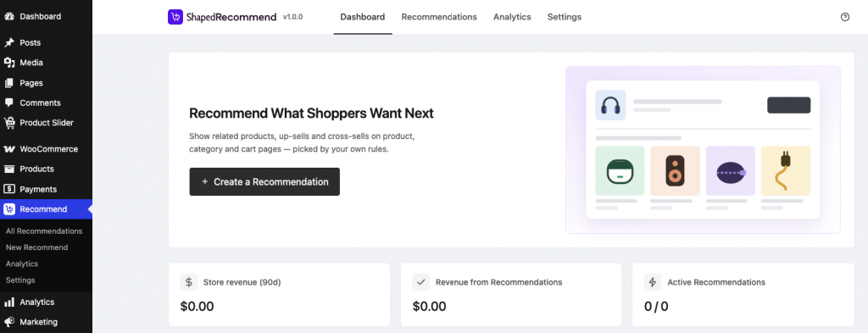The height and width of the screenshot is (333, 868).
Task: Click the Payments dollar icon
Action: pos(8,189)
